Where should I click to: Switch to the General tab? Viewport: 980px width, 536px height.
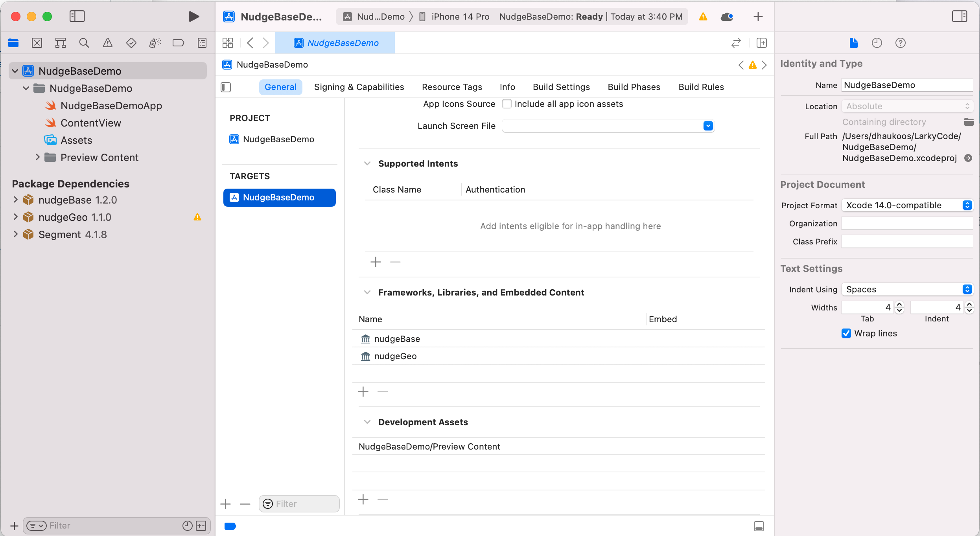pos(280,87)
